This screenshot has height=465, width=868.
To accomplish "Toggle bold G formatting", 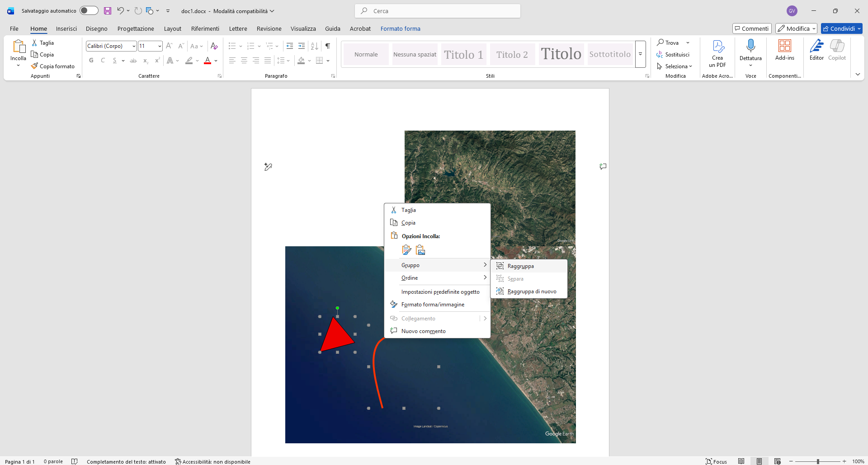I will click(91, 61).
